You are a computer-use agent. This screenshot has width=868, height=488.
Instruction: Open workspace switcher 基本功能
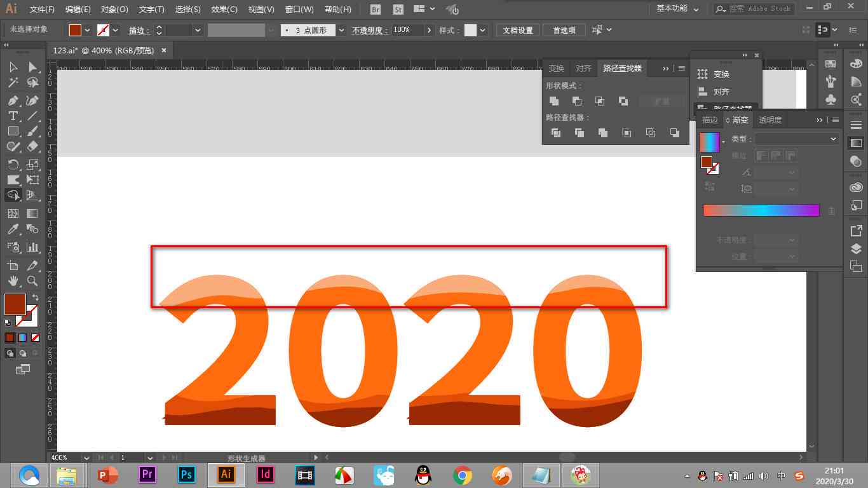click(677, 9)
